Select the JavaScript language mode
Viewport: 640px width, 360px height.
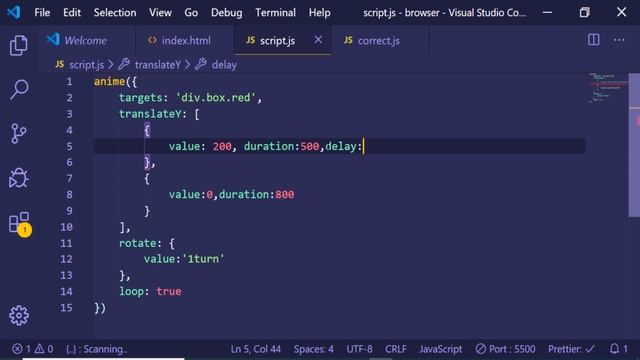tap(440, 349)
